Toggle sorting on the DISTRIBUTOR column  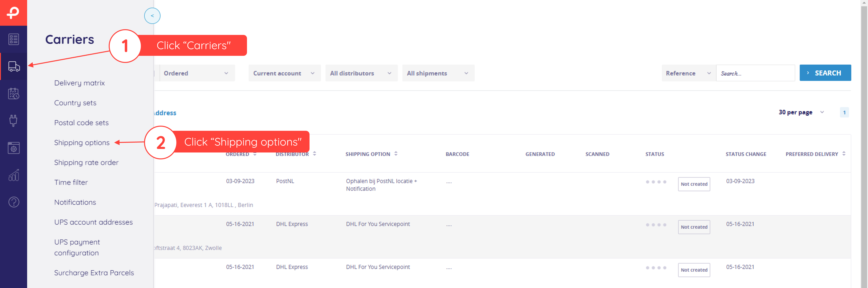click(314, 154)
